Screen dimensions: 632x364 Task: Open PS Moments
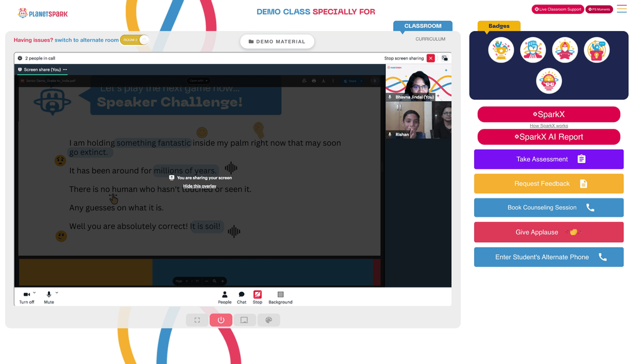[x=599, y=9]
